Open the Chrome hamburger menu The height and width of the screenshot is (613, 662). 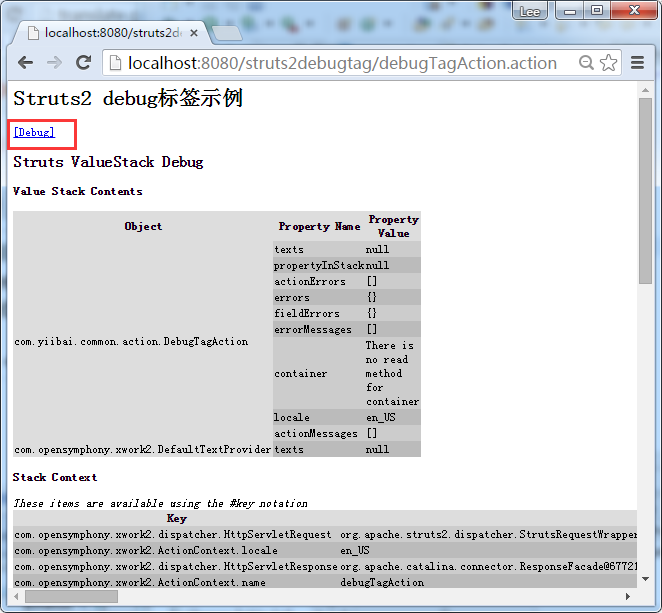pyautogui.click(x=638, y=63)
